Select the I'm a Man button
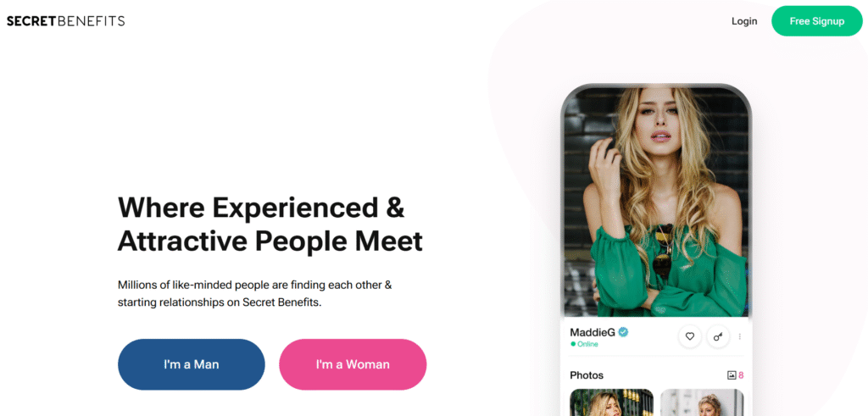Viewport: 868px width, 416px height. click(192, 364)
